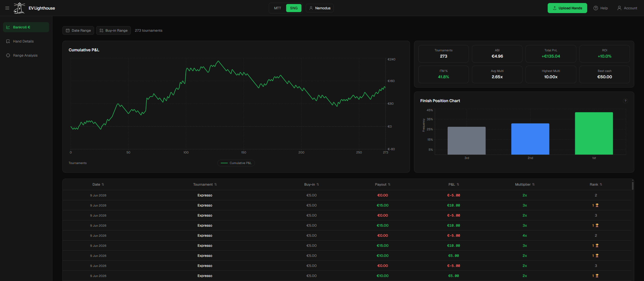
Task: Click the Bankroll chart icon in sidebar
Action: pyautogui.click(x=8, y=27)
